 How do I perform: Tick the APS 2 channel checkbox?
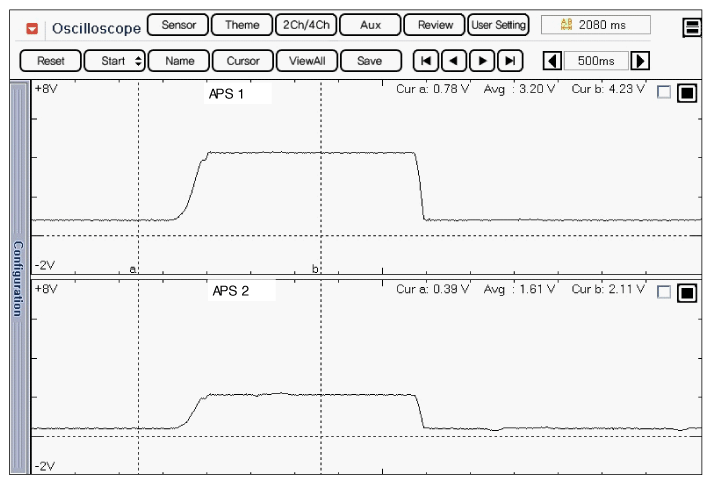tap(664, 293)
